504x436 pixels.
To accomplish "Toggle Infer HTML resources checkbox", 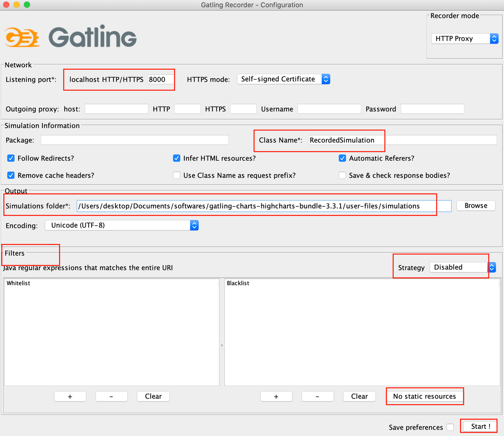I will (177, 159).
